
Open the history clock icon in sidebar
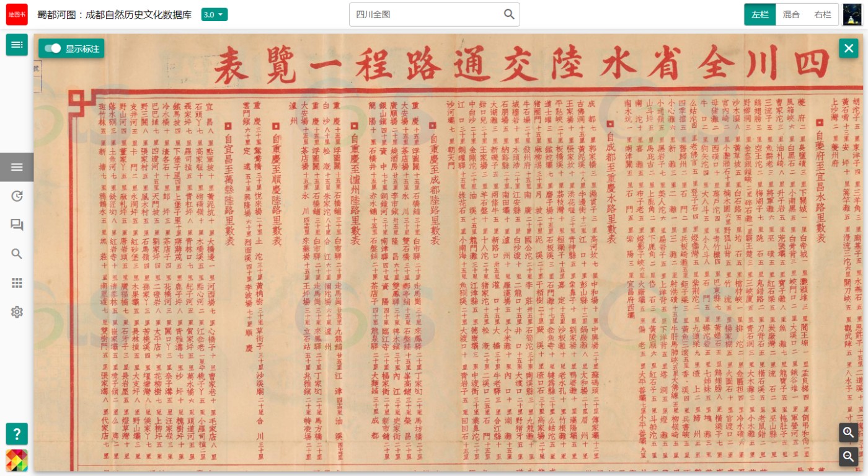tap(17, 196)
